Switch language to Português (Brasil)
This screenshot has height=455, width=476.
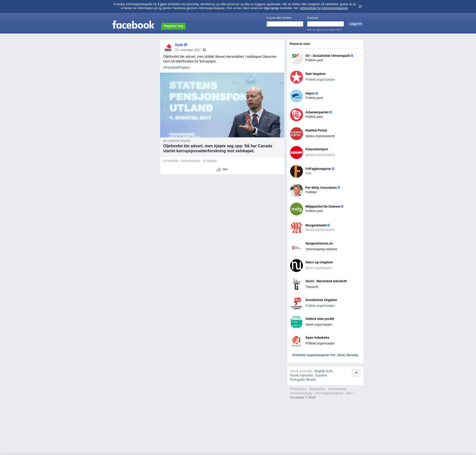pos(303,380)
